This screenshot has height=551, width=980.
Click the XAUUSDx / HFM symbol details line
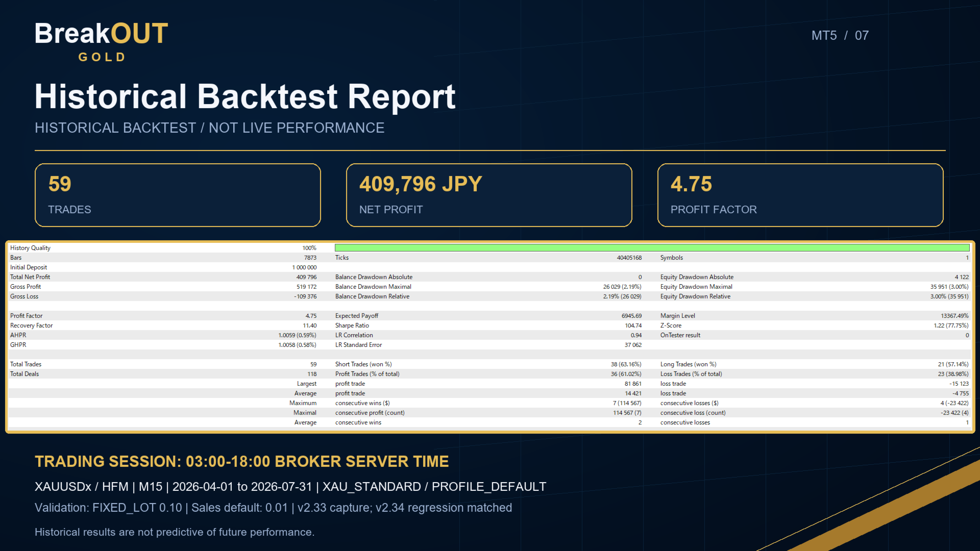pos(290,487)
